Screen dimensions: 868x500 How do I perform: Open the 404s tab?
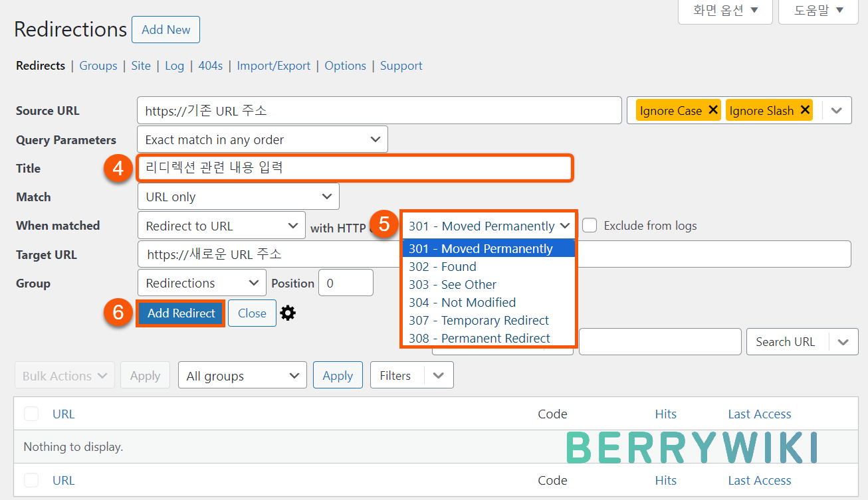point(210,66)
